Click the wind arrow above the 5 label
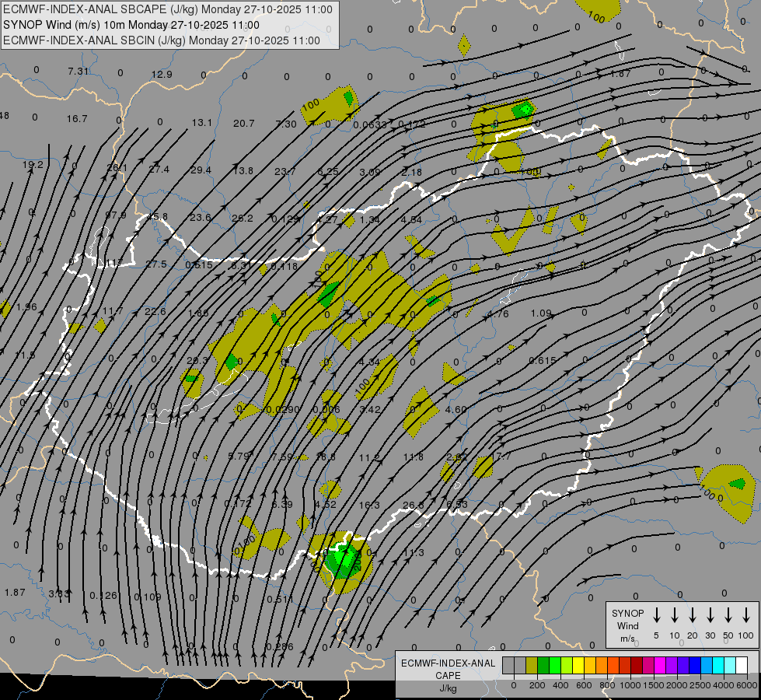This screenshot has width=761, height=700. [x=656, y=615]
